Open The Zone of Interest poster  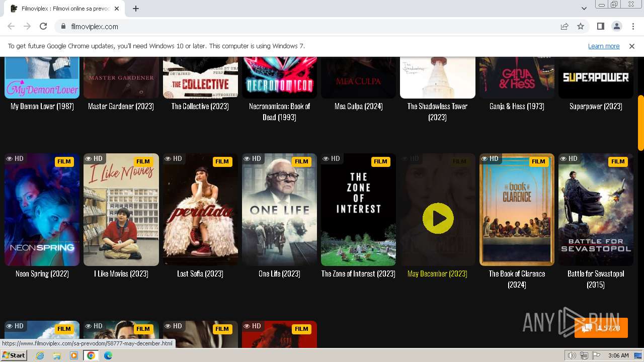click(359, 210)
